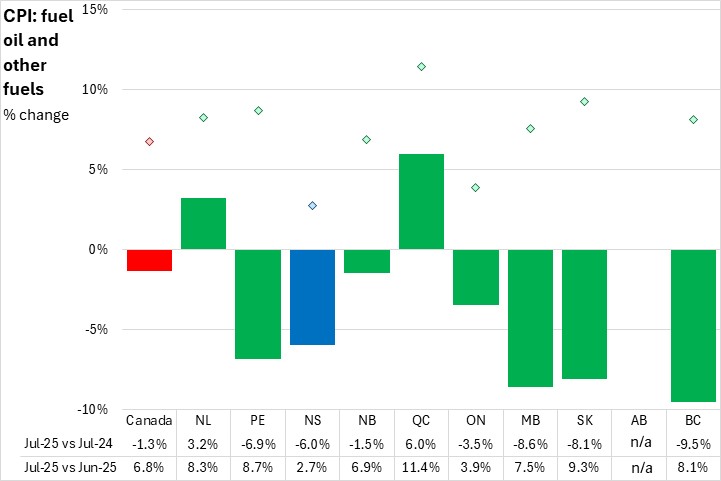721x481 pixels.
Task: Click the blue NS diamond marker
Action: pyautogui.click(x=312, y=206)
